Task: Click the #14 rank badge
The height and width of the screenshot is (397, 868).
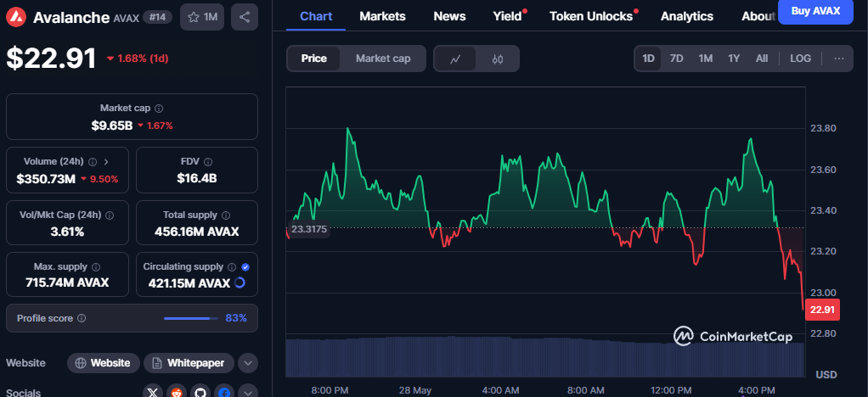Action: point(157,17)
